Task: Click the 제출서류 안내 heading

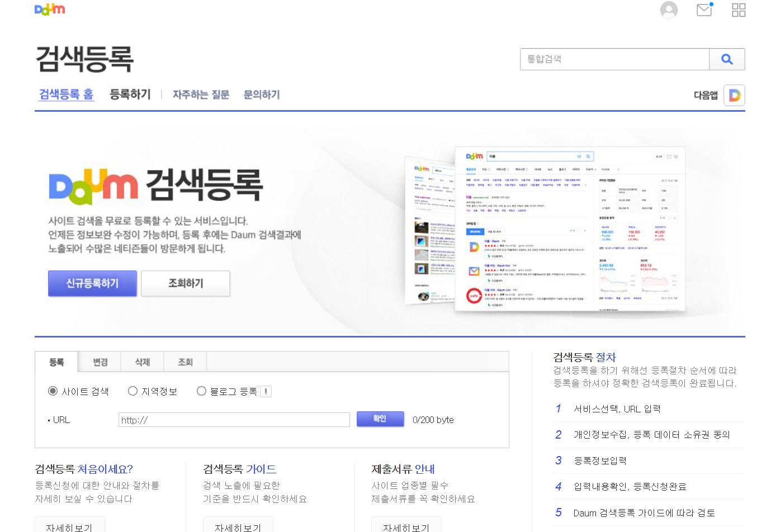Action: pyautogui.click(x=403, y=469)
